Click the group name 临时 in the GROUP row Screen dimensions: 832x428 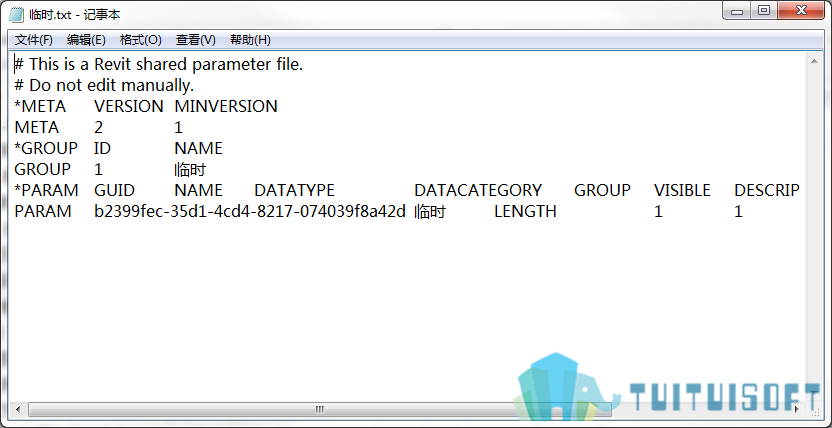[190, 170]
